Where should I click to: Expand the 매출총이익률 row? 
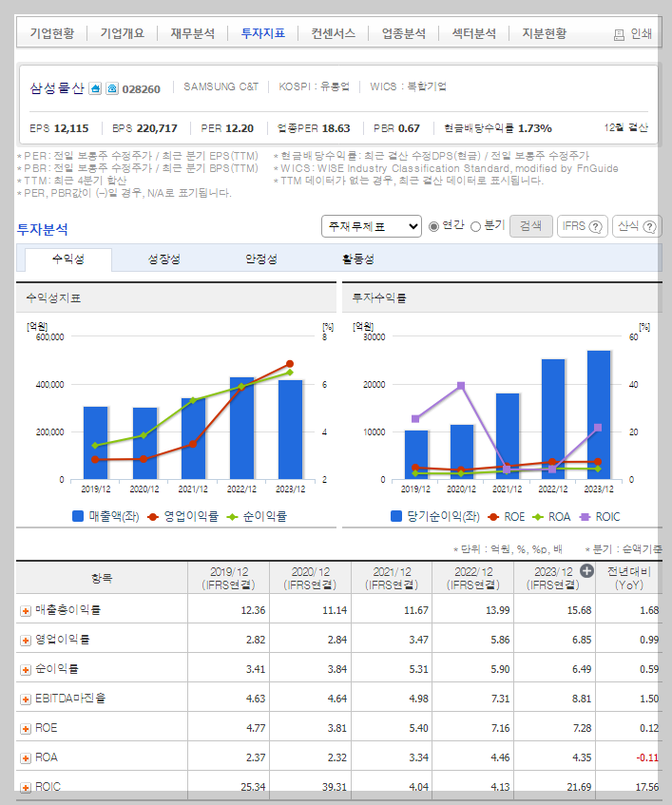[x=25, y=611]
